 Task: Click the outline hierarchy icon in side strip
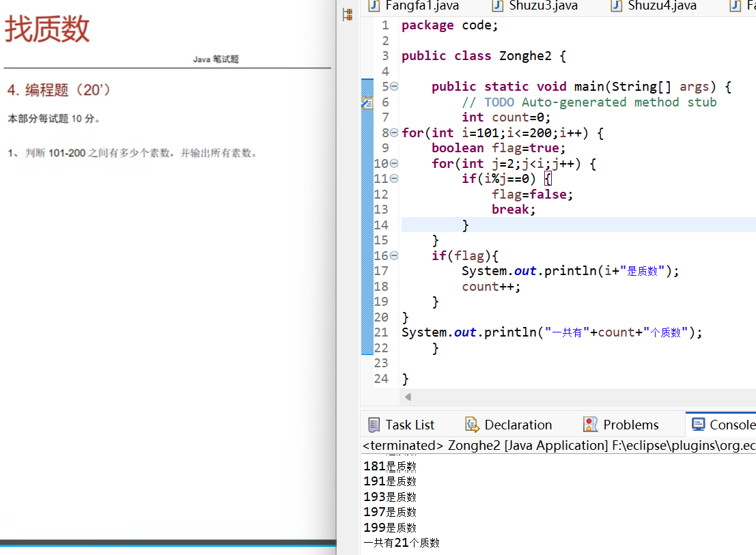coord(348,14)
